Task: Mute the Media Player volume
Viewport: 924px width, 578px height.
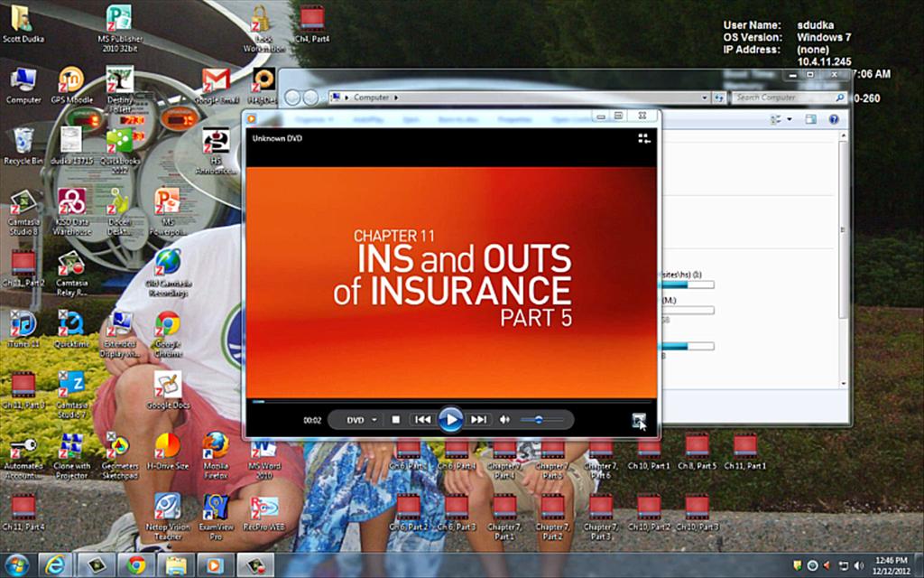Action: point(504,420)
